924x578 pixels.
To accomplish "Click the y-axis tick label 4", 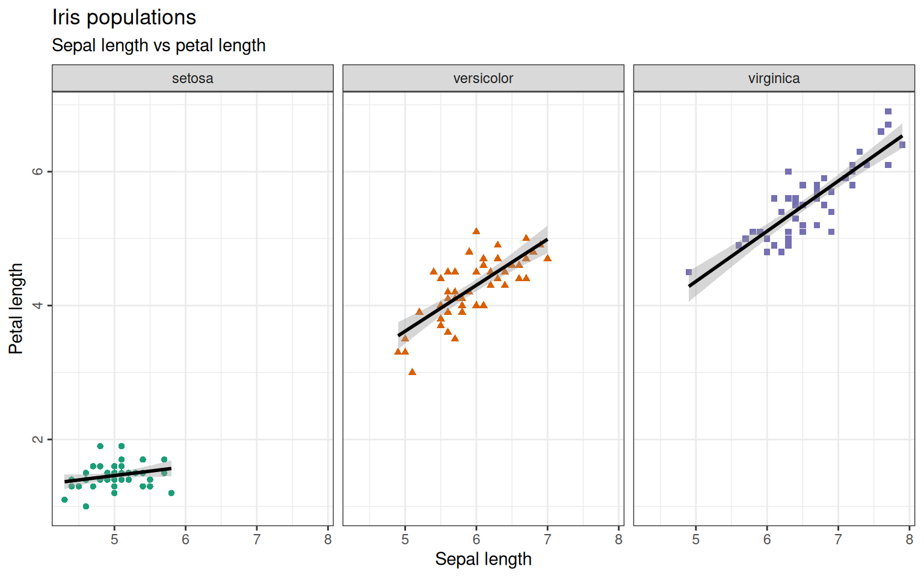I will coord(38,305).
